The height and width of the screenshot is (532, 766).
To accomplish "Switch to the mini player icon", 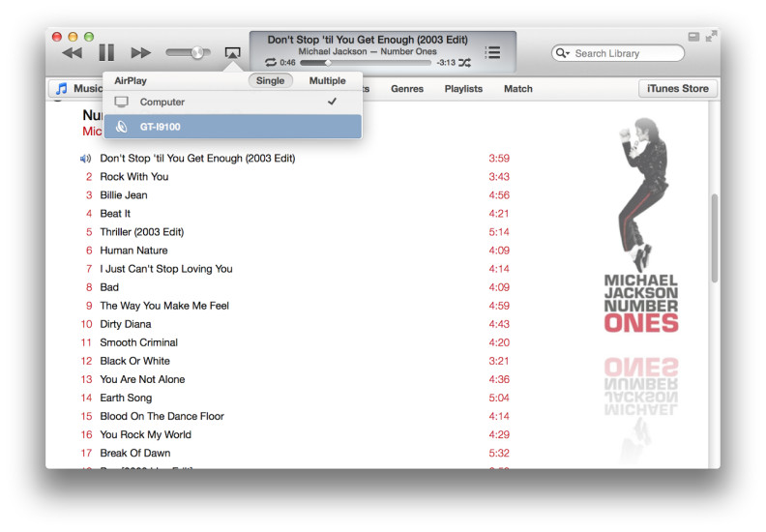I will [x=693, y=37].
